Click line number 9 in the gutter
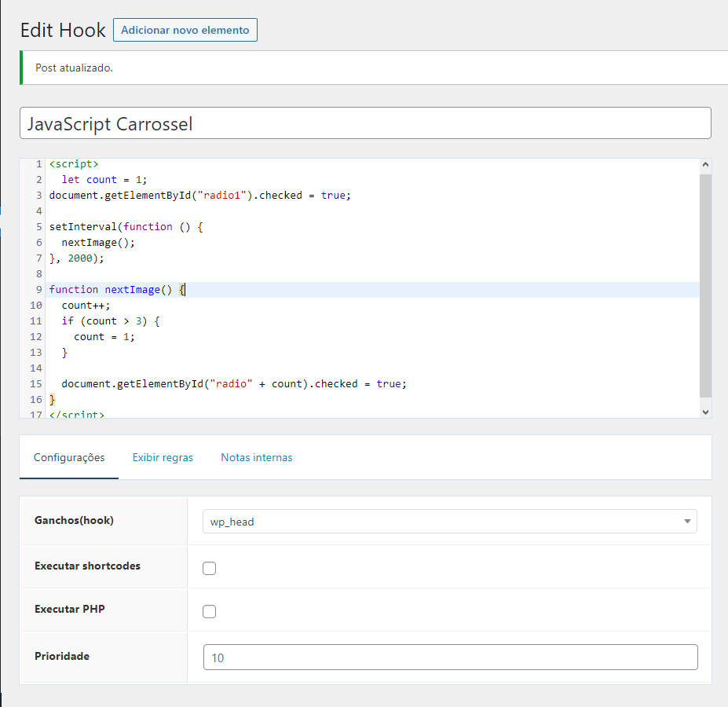The width and height of the screenshot is (728, 707). point(38,289)
